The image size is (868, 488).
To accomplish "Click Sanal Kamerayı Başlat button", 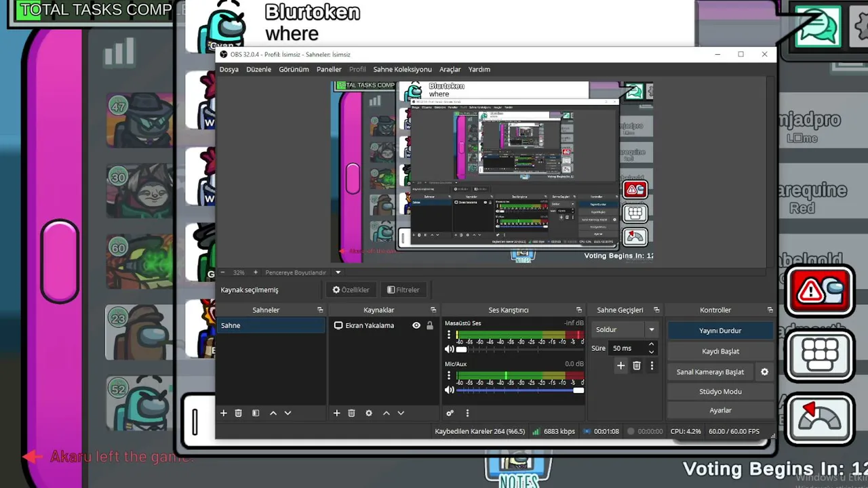I will point(710,372).
